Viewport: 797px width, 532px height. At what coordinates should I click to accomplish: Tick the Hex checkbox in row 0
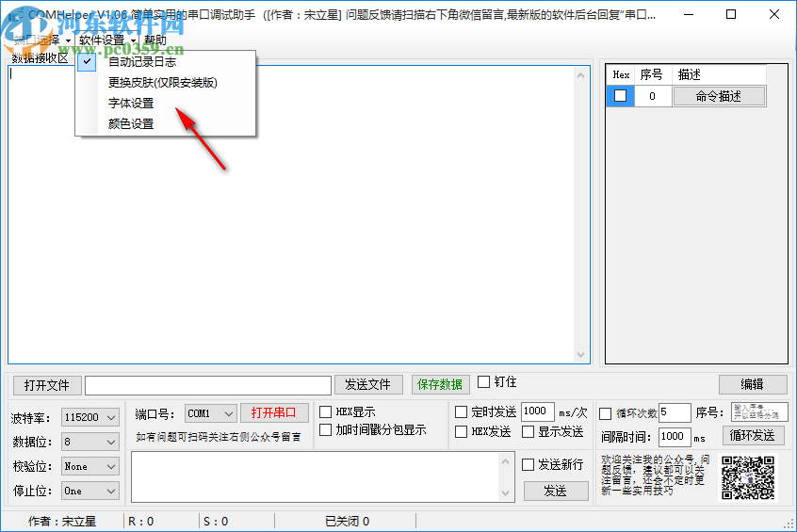[x=620, y=96]
